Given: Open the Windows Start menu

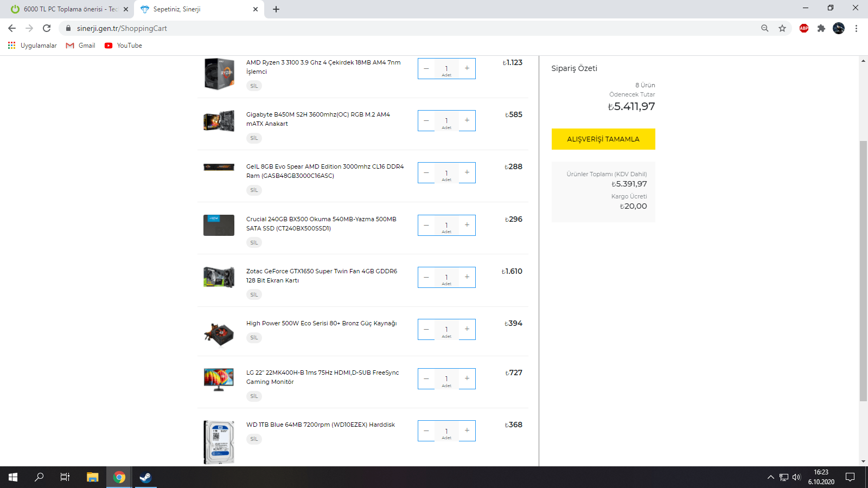Looking at the screenshot, I should (13, 477).
